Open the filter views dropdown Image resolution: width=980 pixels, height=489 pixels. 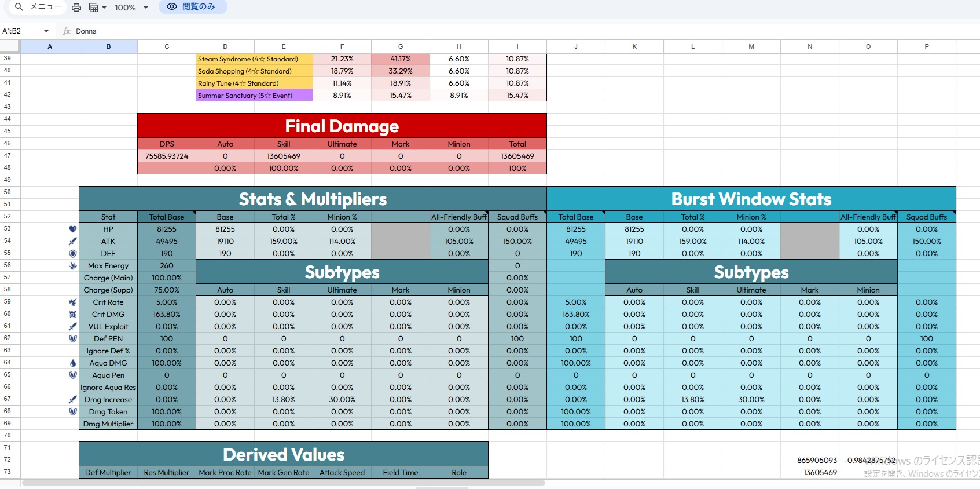coord(97,8)
